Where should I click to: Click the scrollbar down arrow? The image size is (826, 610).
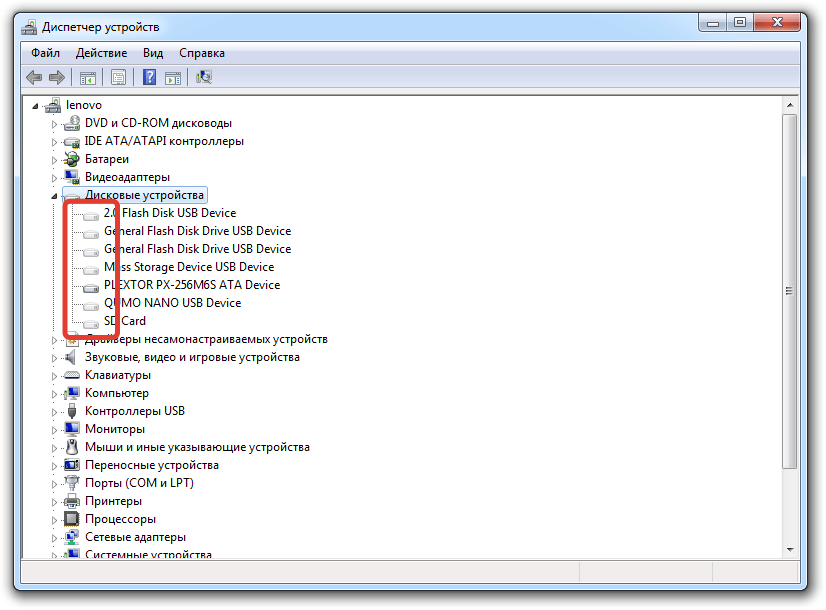(x=790, y=550)
